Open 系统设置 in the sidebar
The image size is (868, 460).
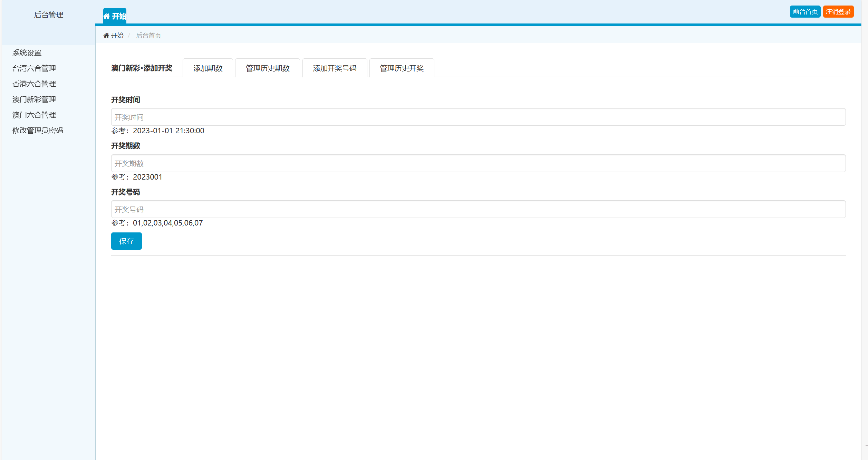[27, 53]
